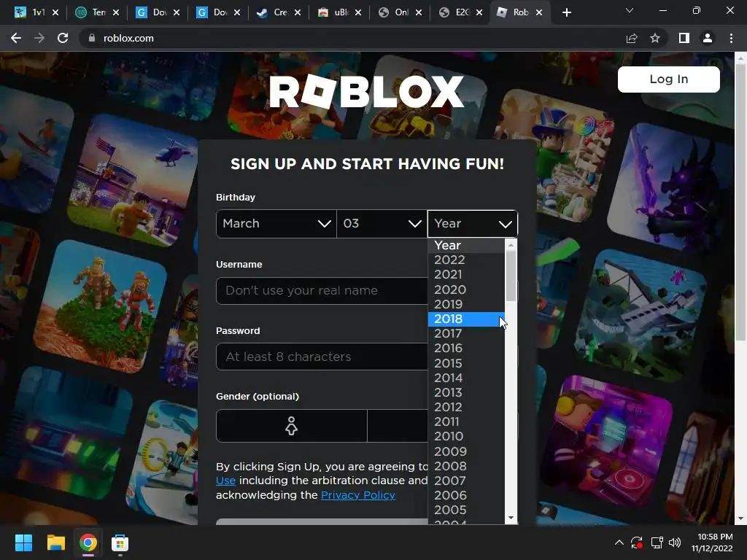Open the volume control in system tray

point(675,542)
